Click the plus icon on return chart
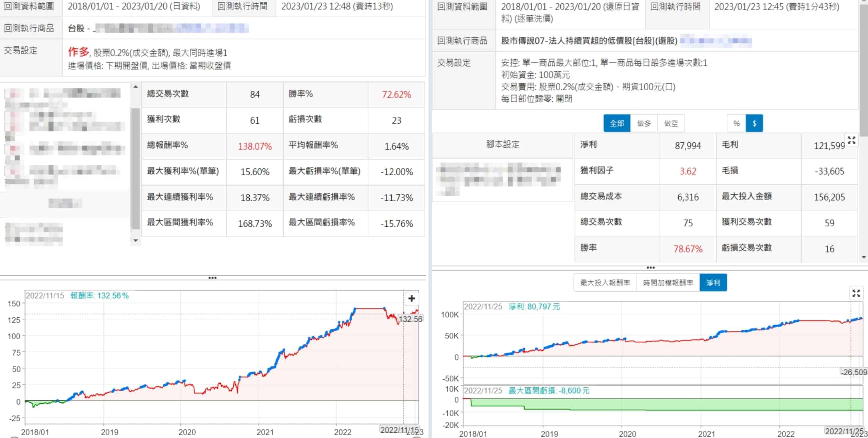 [411, 298]
